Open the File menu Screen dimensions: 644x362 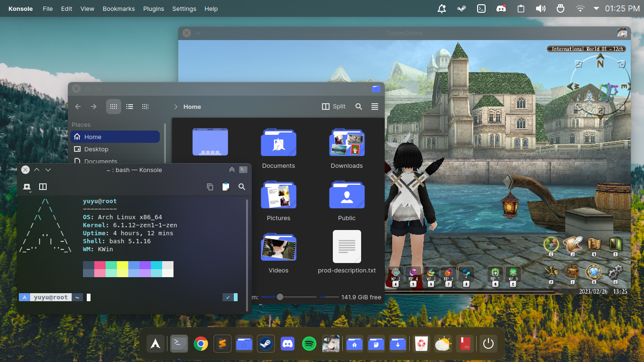click(48, 8)
